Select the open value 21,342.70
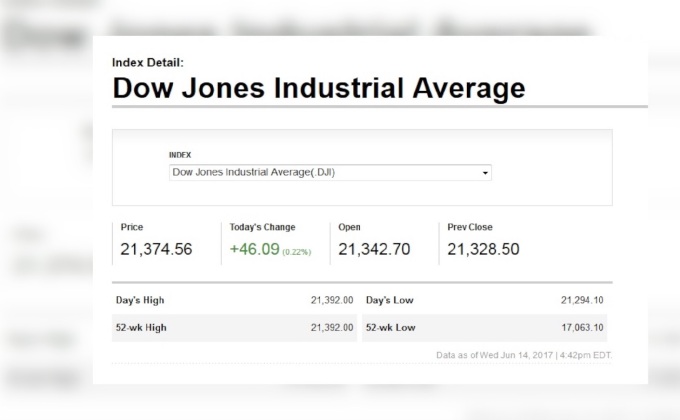The image size is (680, 420). tap(374, 249)
